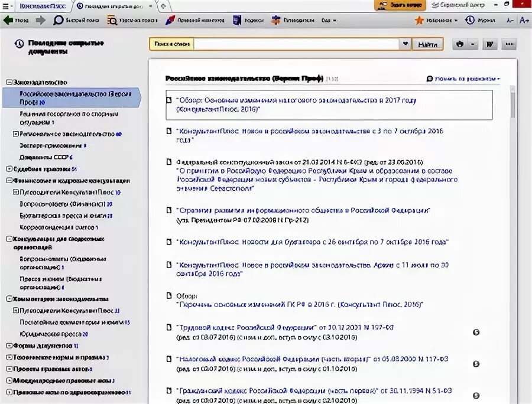Open new tab with plus button
Image resolution: width=532 pixels, height=404 pixels.
click(163, 6)
